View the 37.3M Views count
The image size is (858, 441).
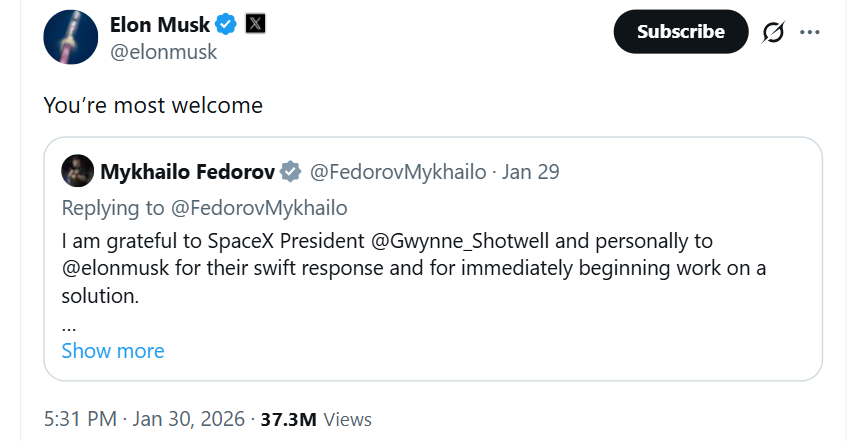[316, 419]
